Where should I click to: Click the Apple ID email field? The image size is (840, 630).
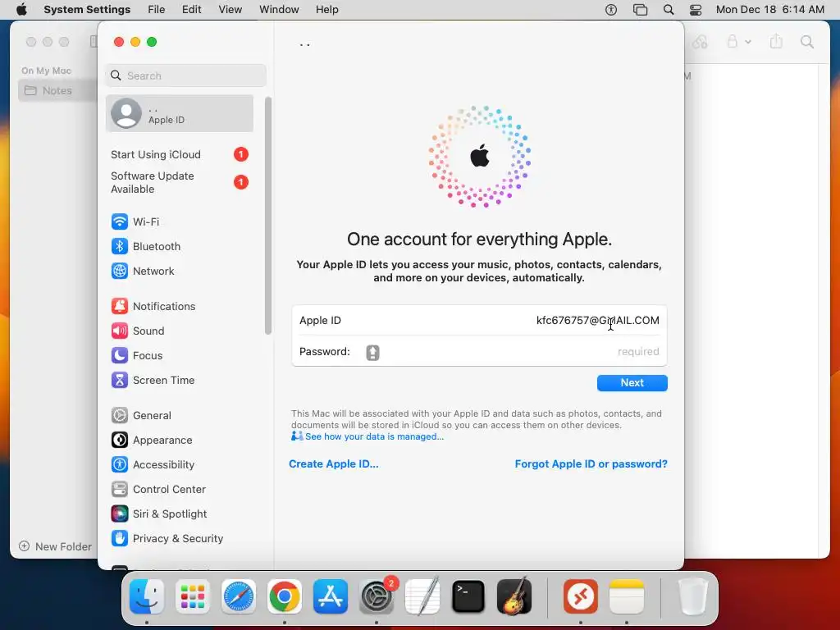(479, 321)
